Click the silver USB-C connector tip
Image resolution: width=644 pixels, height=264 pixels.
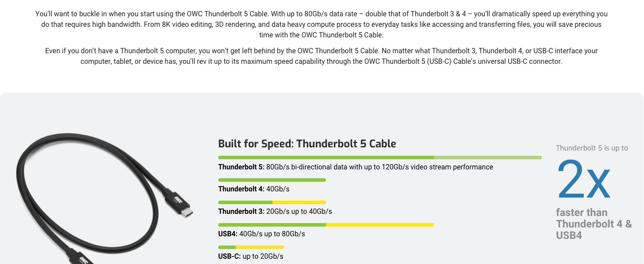[187, 213]
